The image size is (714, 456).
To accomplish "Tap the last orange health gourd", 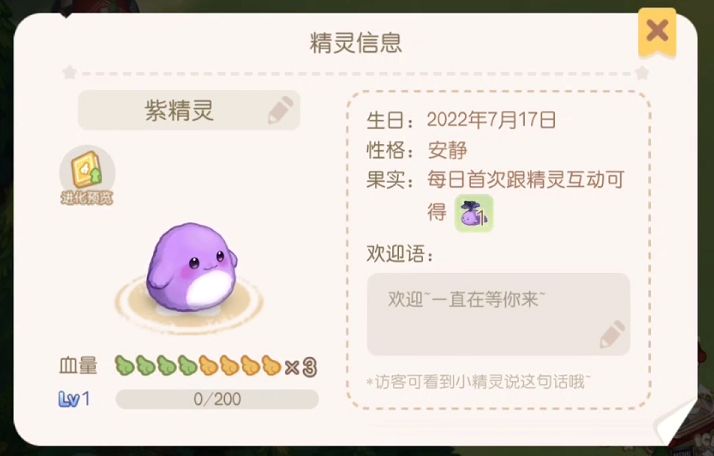I will pyautogui.click(x=272, y=365).
